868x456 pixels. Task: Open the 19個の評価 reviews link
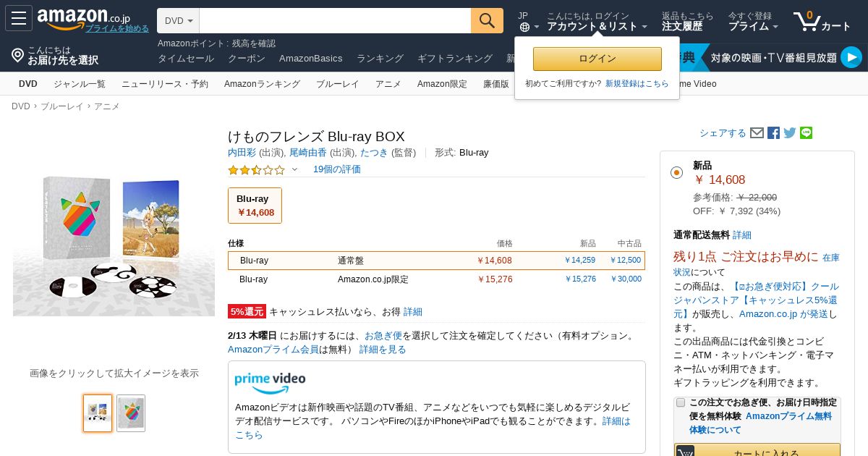pyautogui.click(x=337, y=169)
